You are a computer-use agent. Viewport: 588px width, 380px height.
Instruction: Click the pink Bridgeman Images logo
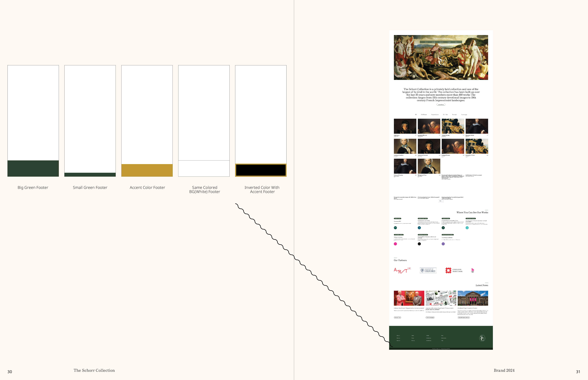(473, 270)
